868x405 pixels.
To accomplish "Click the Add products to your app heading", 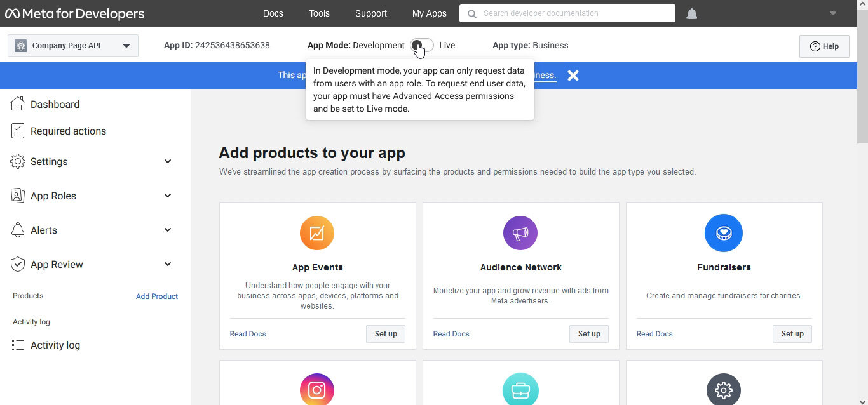I will point(312,153).
